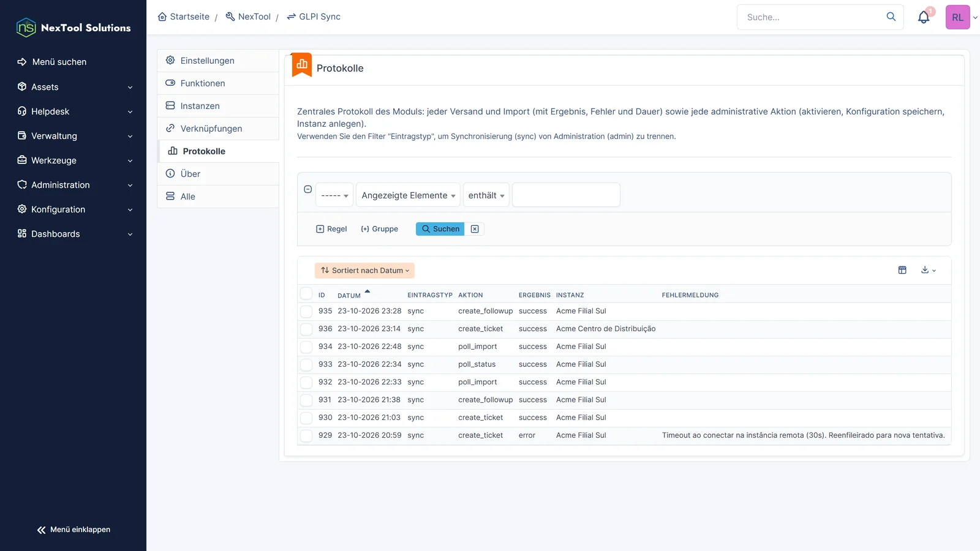This screenshot has width=980, height=551.
Task: Open the ----- criteria dropdown
Action: (x=334, y=195)
